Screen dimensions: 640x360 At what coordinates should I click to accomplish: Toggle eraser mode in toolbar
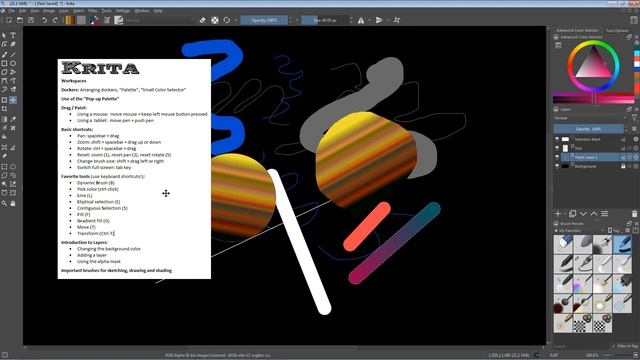point(202,20)
